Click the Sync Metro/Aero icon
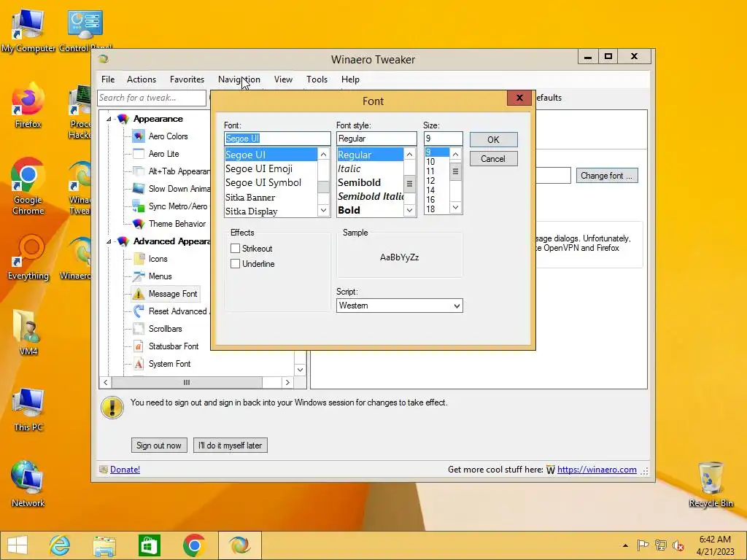The height and width of the screenshot is (560, 747). [138, 206]
